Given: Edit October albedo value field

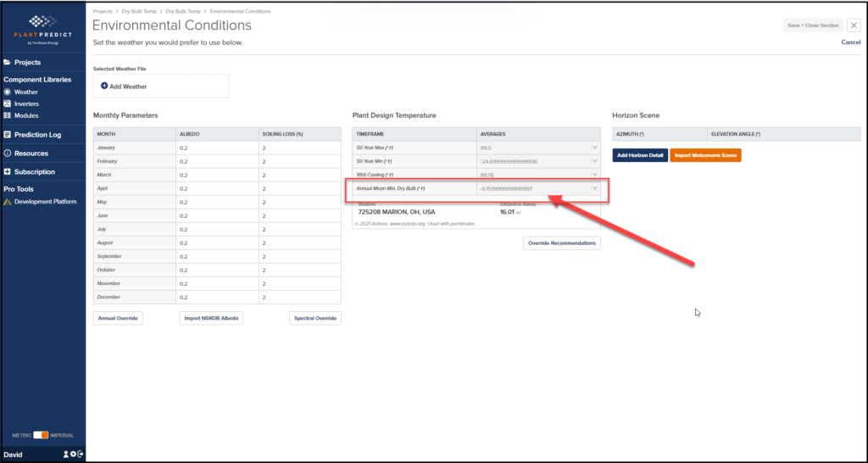Looking at the screenshot, I should (217, 271).
